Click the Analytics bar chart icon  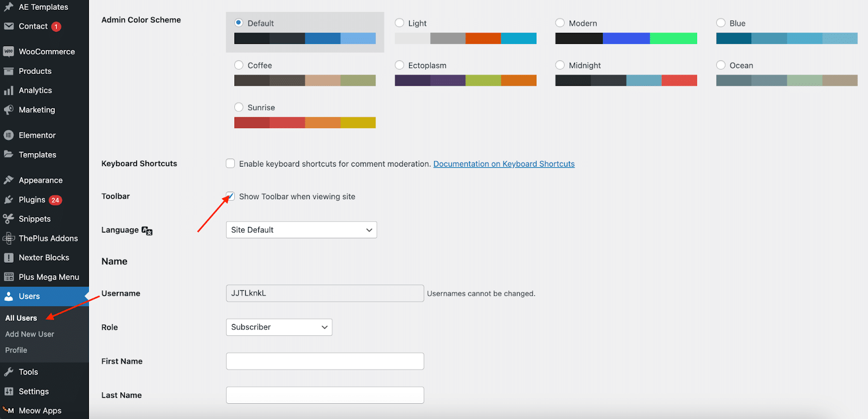coord(9,91)
